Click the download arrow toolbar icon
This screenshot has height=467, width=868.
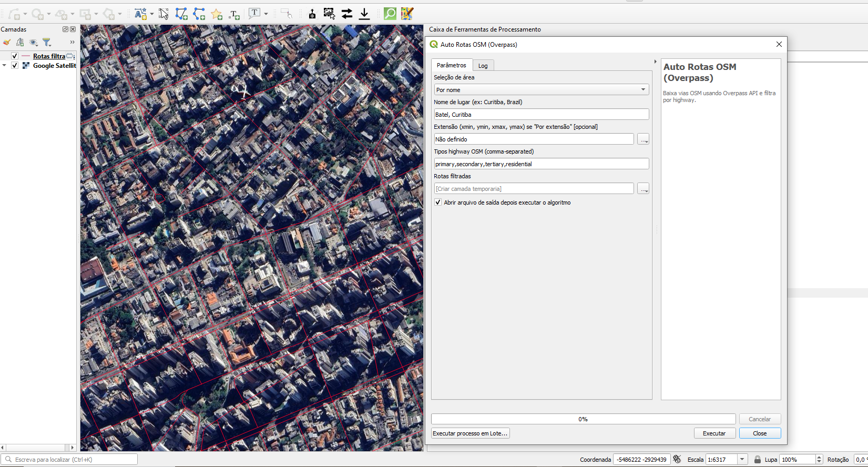point(364,14)
